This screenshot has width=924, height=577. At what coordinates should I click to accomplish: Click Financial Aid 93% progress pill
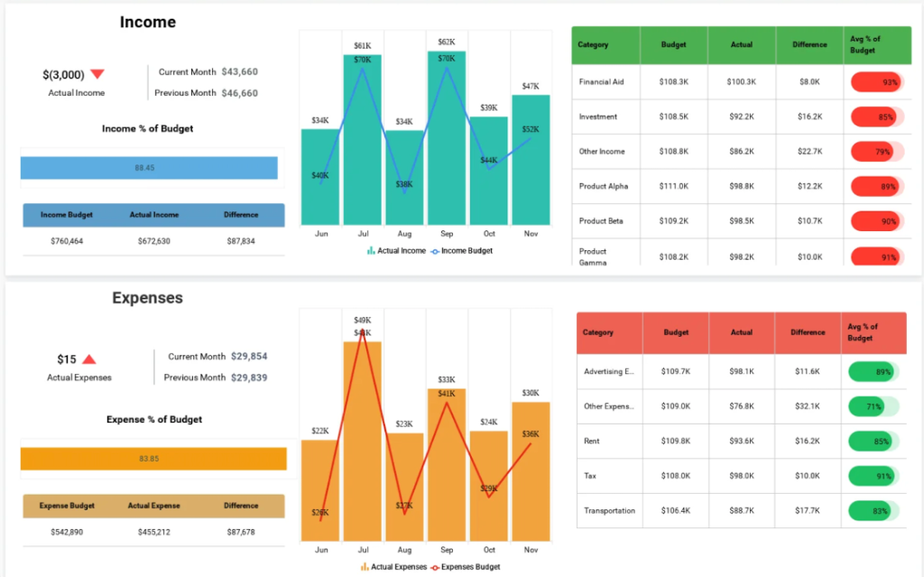877,82
